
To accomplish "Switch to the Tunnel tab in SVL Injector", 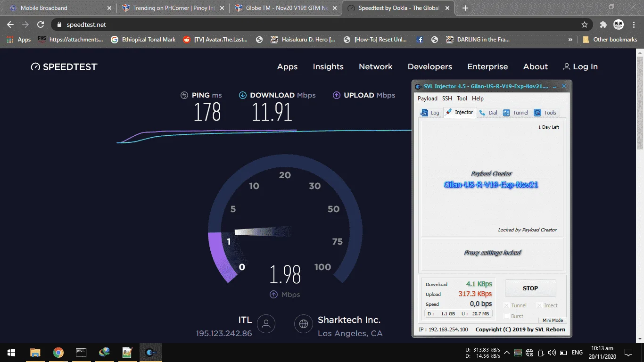I will (x=516, y=113).
